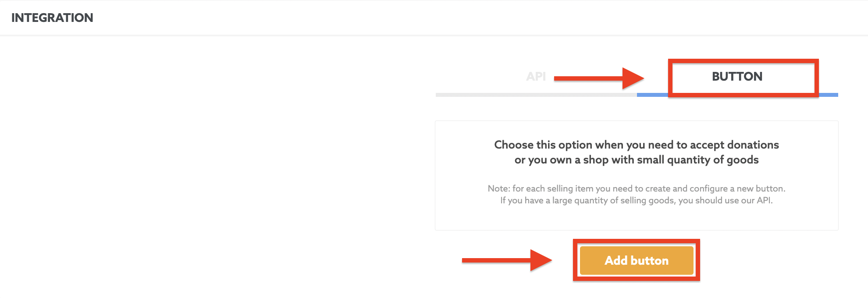Click the 'Note: for each selling item' text

tap(637, 188)
